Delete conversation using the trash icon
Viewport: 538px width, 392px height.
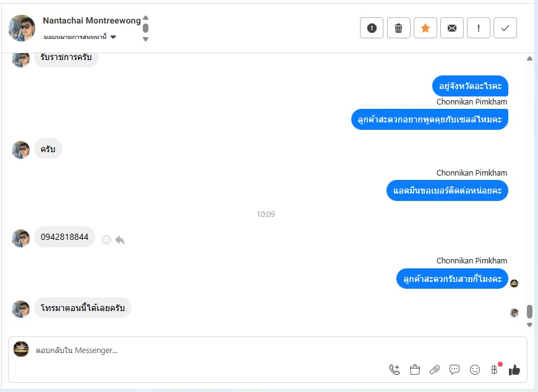pyautogui.click(x=398, y=28)
